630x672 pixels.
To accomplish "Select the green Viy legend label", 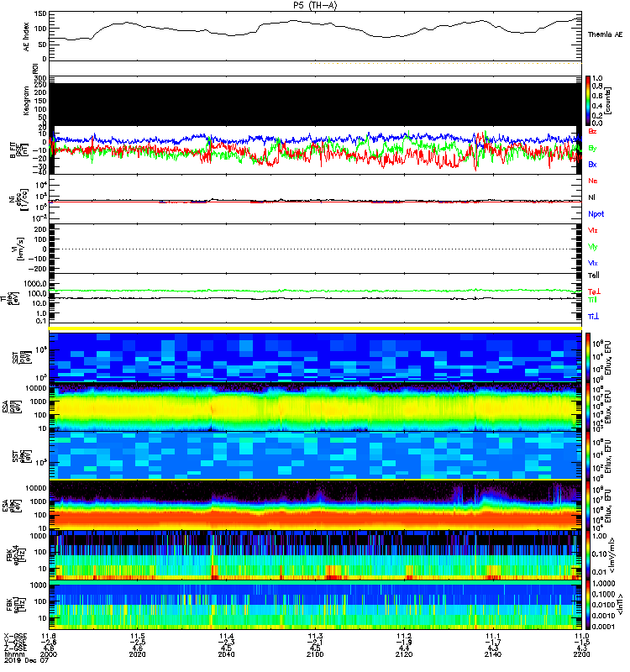I will [593, 247].
